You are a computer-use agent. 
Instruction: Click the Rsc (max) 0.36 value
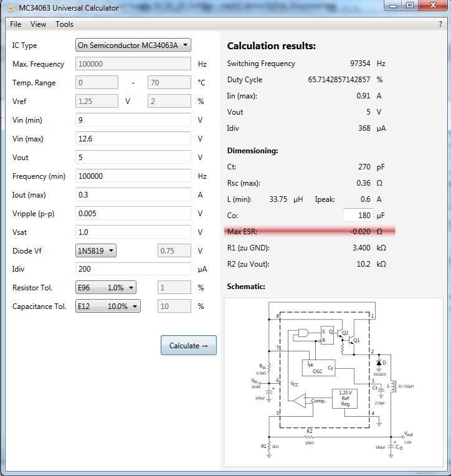click(x=363, y=183)
